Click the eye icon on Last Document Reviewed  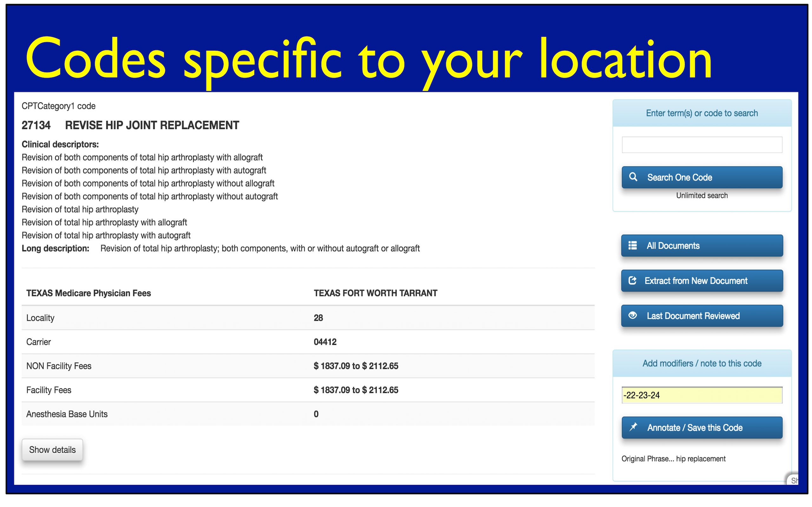[632, 316]
